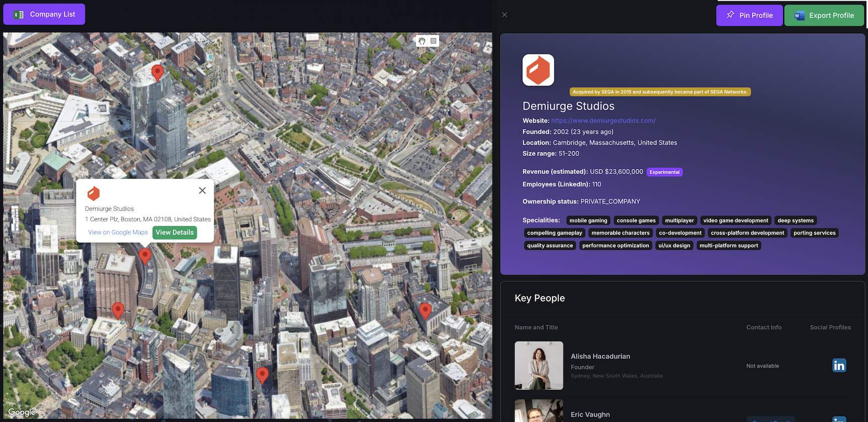Click the 'porting services' speciality tag
The height and width of the screenshot is (422, 868).
[x=814, y=233]
